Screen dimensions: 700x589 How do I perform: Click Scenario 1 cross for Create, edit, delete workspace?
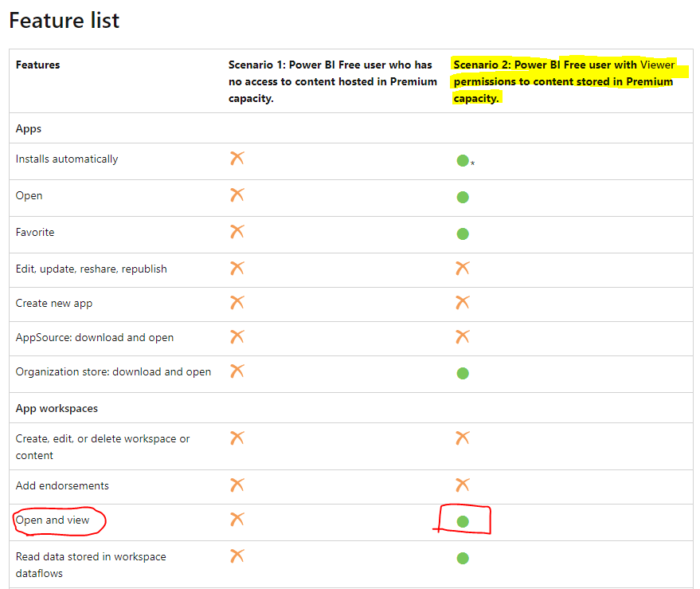[x=237, y=438]
